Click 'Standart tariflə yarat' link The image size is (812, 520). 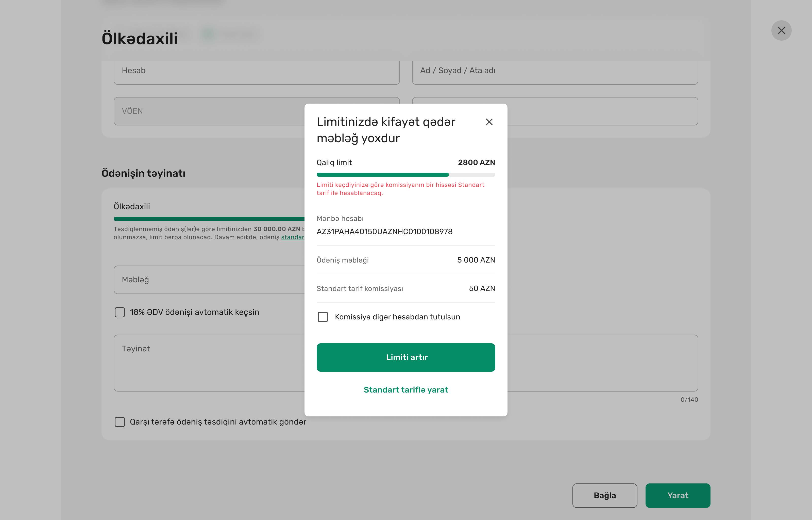pos(405,390)
